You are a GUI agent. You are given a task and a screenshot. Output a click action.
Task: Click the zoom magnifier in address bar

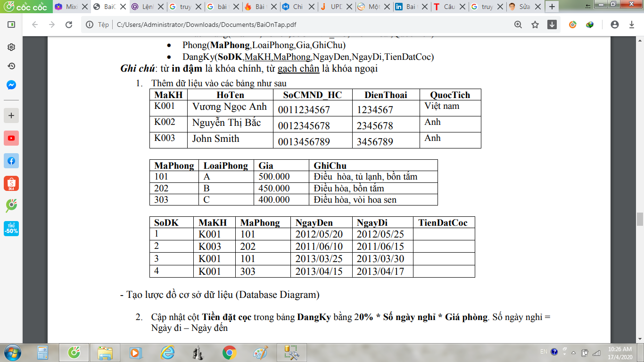click(x=518, y=25)
